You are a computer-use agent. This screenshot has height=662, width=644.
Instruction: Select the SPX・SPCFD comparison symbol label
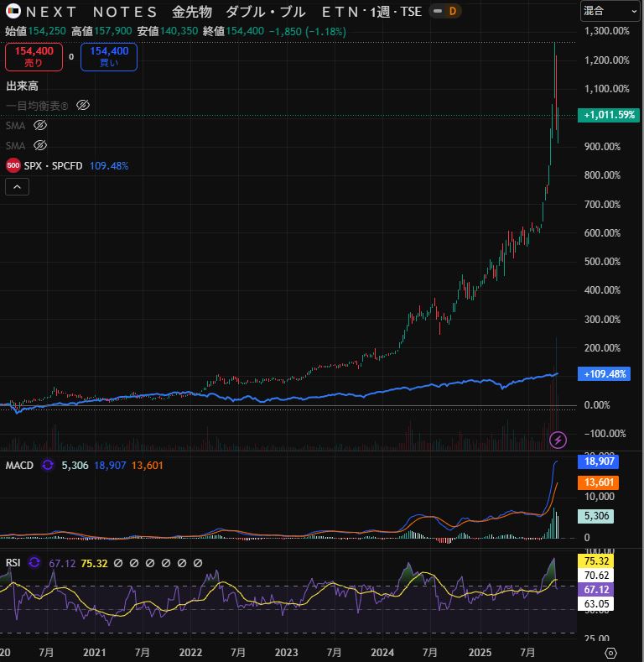(55, 165)
